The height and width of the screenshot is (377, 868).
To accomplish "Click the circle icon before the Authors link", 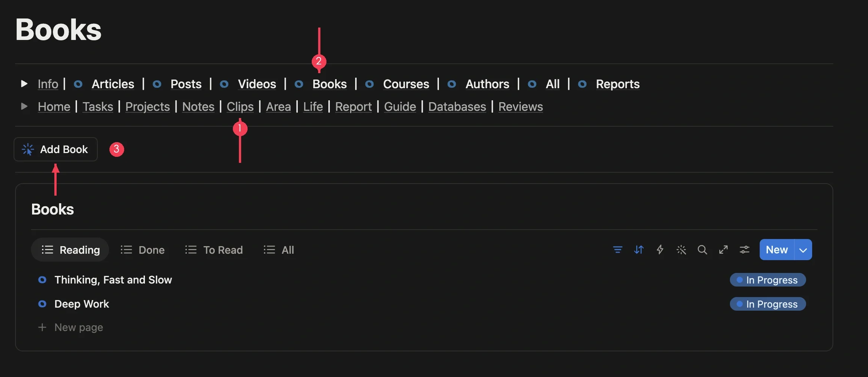I will (452, 84).
